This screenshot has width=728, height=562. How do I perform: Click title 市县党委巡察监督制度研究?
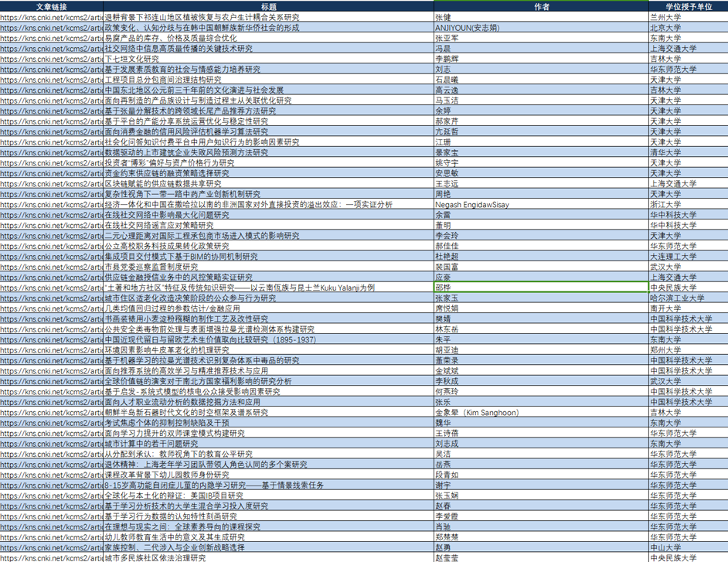pyautogui.click(x=151, y=267)
